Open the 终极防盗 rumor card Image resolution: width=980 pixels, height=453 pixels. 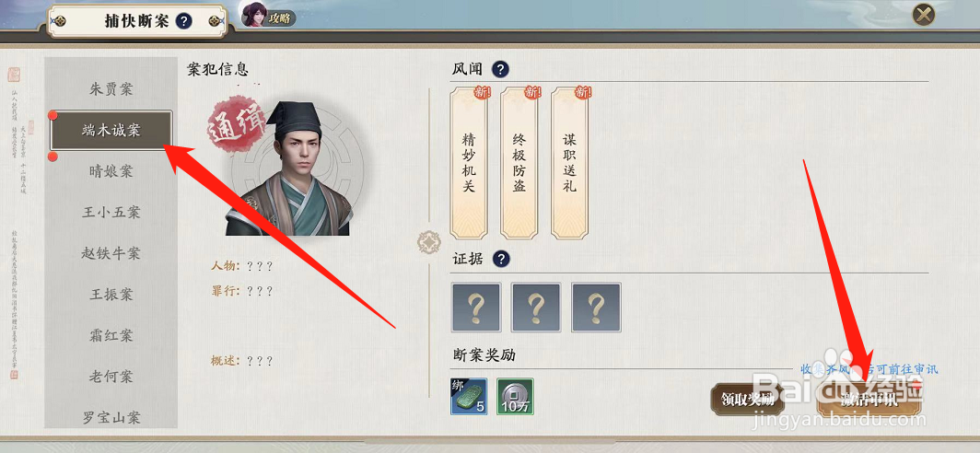519,163
